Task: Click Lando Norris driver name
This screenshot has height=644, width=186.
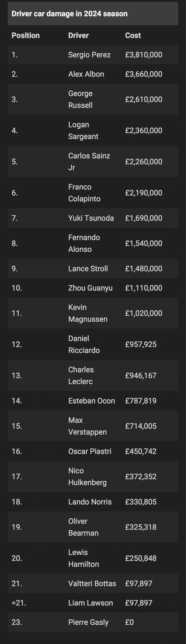Action: click(90, 502)
